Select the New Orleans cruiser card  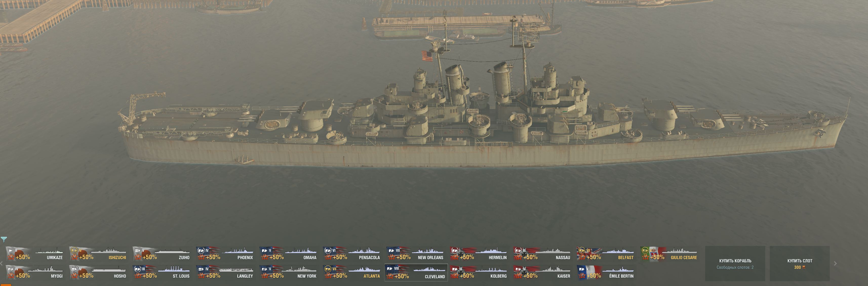[416, 254]
